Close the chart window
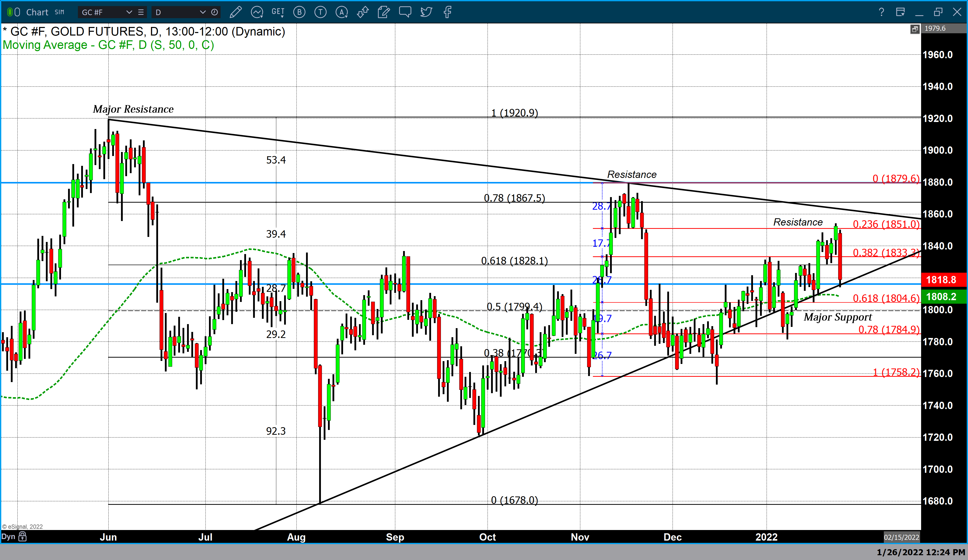The image size is (968, 560). point(957,12)
